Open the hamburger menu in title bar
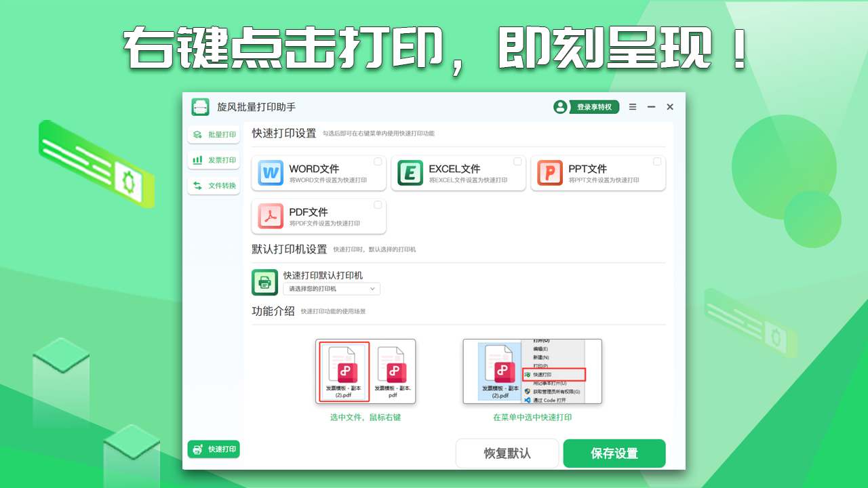This screenshot has height=488, width=868. 632,107
